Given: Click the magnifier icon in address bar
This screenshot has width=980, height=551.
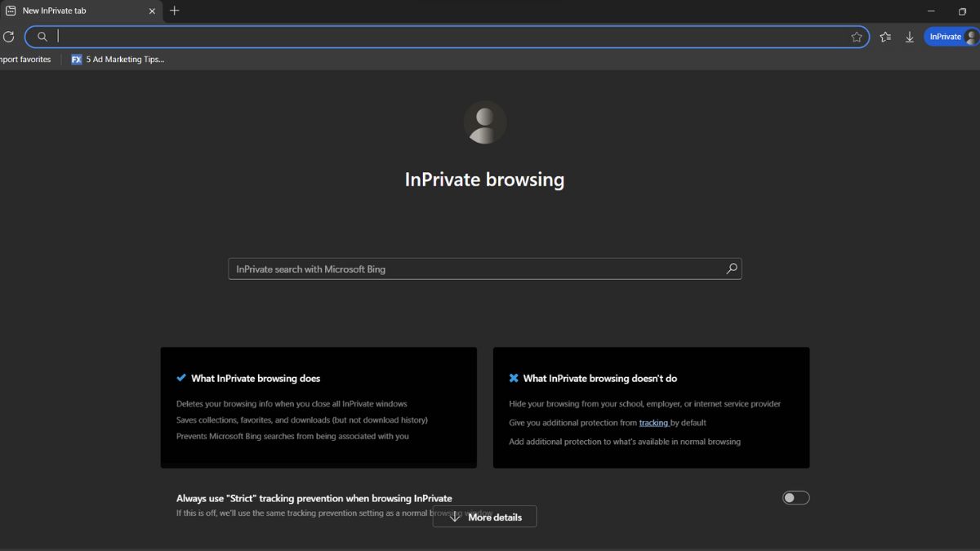Looking at the screenshot, I should [x=42, y=37].
